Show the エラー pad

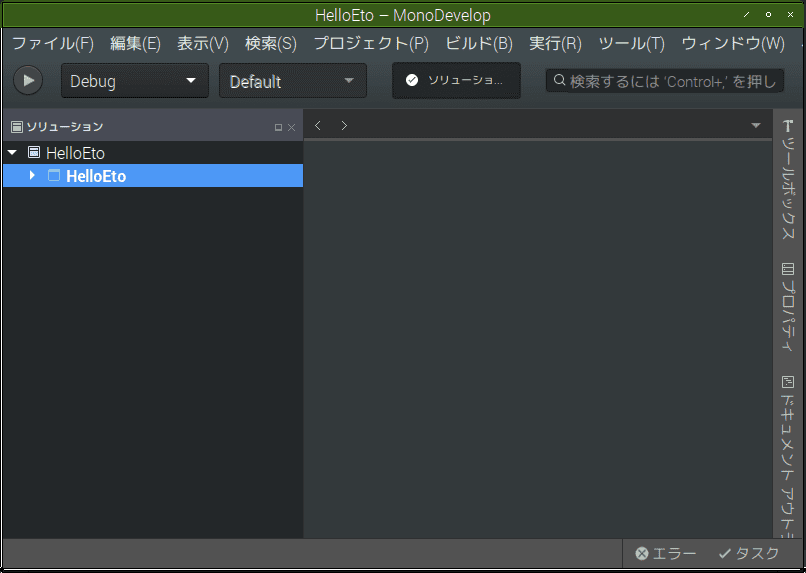point(666,553)
